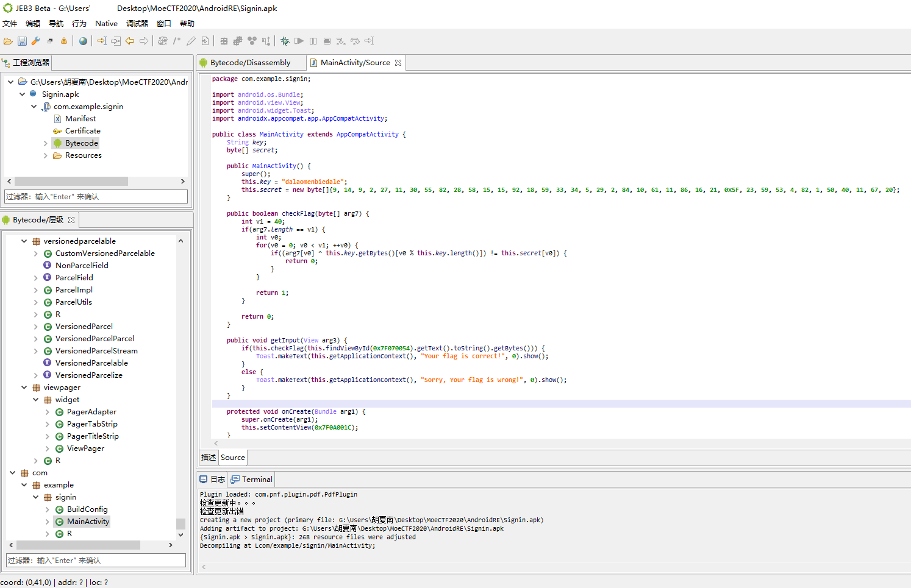This screenshot has height=588, width=911.
Task: Click the comment (/*) toolbar icon
Action: [177, 41]
